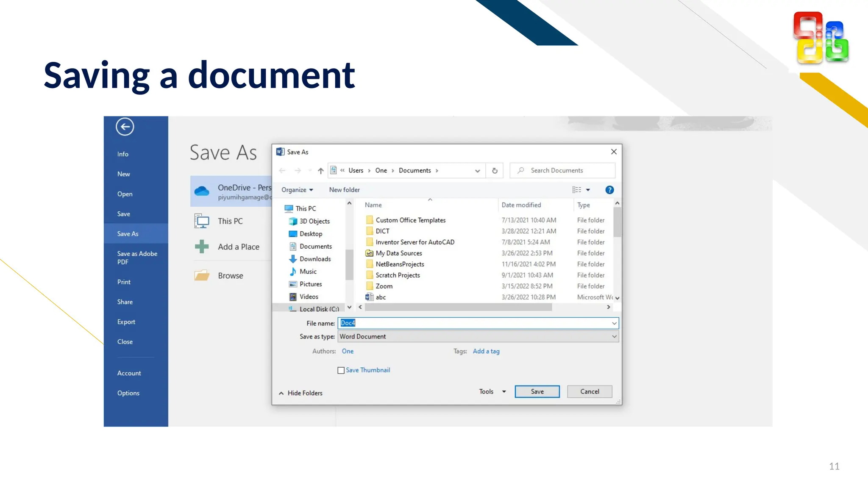This screenshot has height=488, width=868.
Task: Click the Save button in the dialog
Action: click(x=537, y=391)
